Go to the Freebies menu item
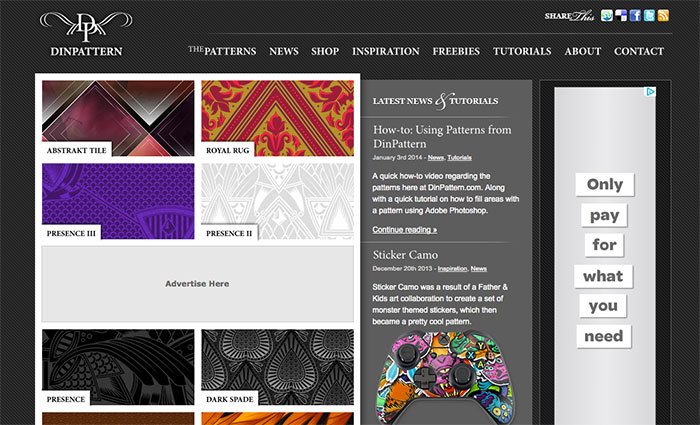This screenshot has height=425, width=700. [456, 51]
